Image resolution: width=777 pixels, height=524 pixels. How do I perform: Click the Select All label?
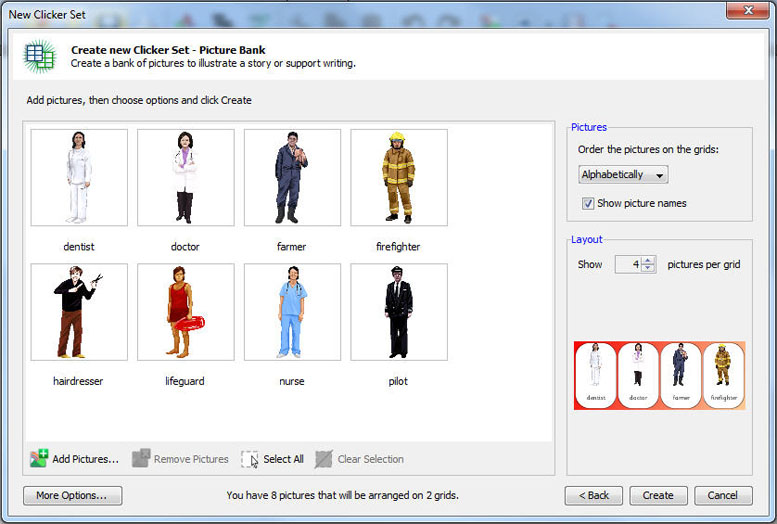pyautogui.click(x=283, y=459)
